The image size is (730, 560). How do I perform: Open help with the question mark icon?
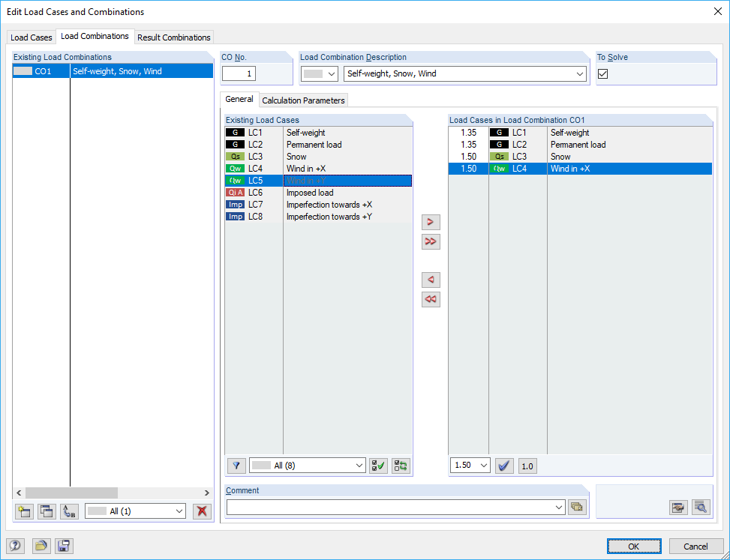(15, 546)
